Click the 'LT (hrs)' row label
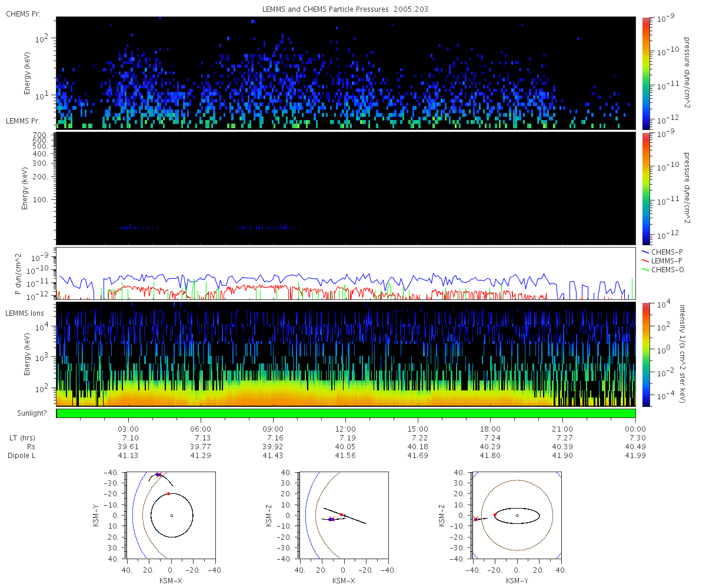 pos(20,438)
